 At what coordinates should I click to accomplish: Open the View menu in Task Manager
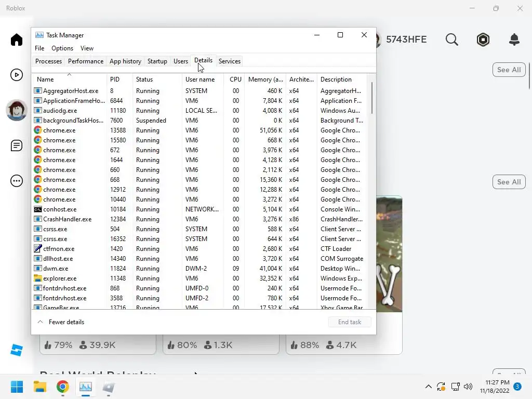coord(87,48)
